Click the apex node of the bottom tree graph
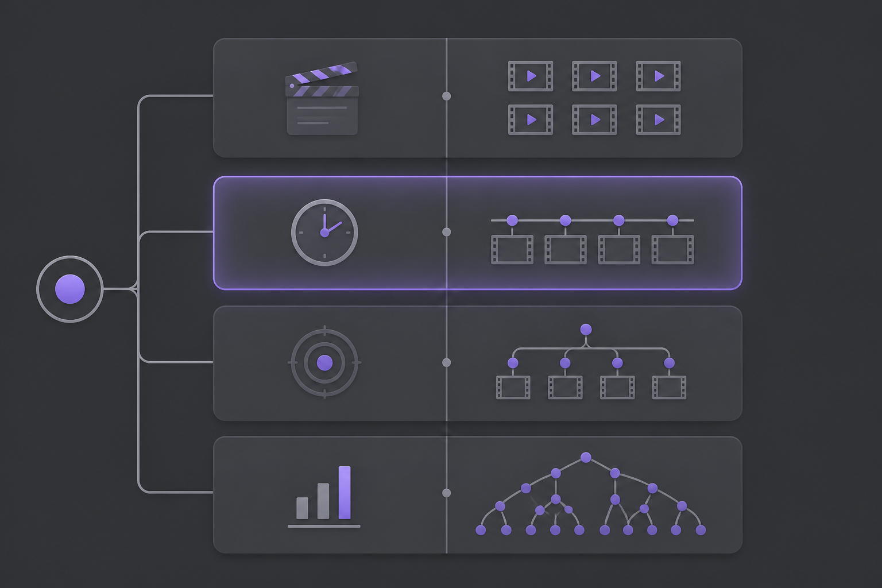Image resolution: width=882 pixels, height=588 pixels. click(586, 458)
